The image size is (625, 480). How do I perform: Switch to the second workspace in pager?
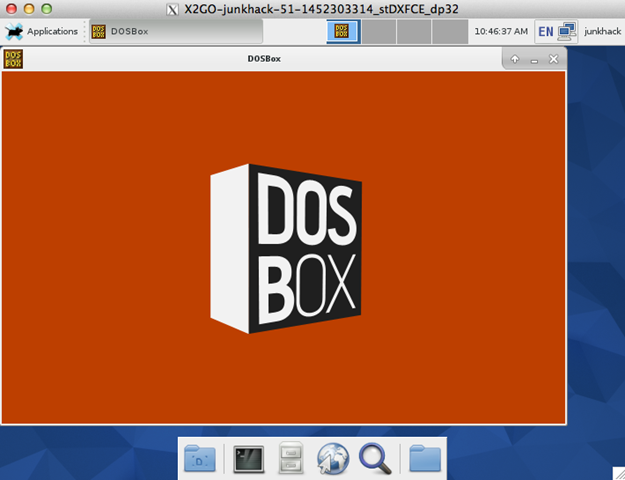[x=378, y=31]
